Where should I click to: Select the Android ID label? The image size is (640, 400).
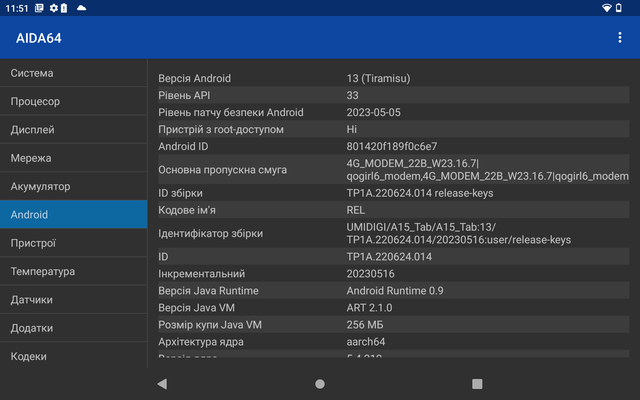point(183,147)
